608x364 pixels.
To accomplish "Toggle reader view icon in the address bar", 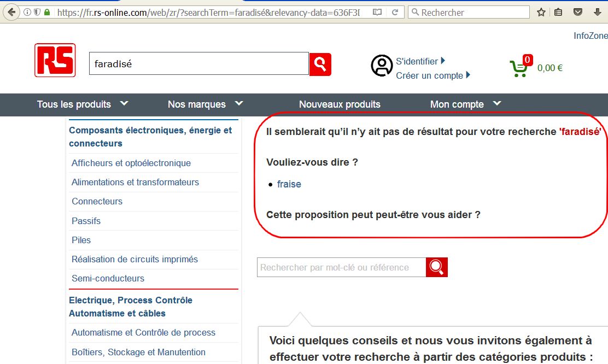I will point(377,13).
